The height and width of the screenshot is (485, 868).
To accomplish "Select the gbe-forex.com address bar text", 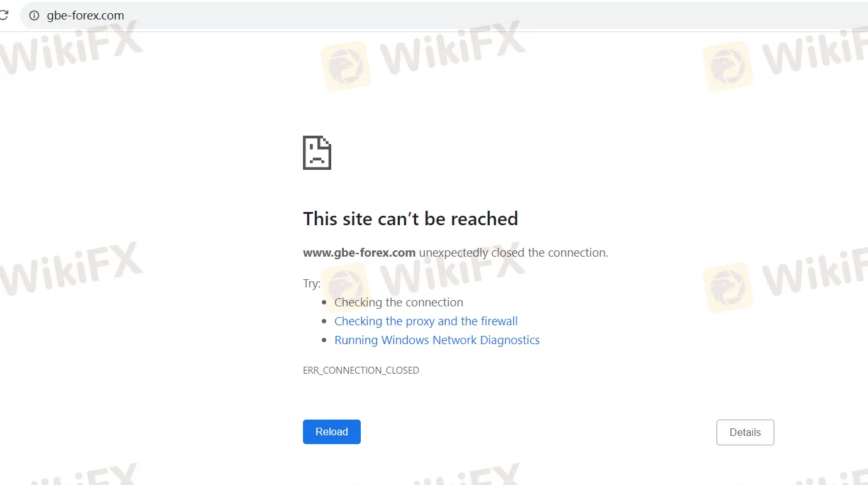I will (x=85, y=16).
